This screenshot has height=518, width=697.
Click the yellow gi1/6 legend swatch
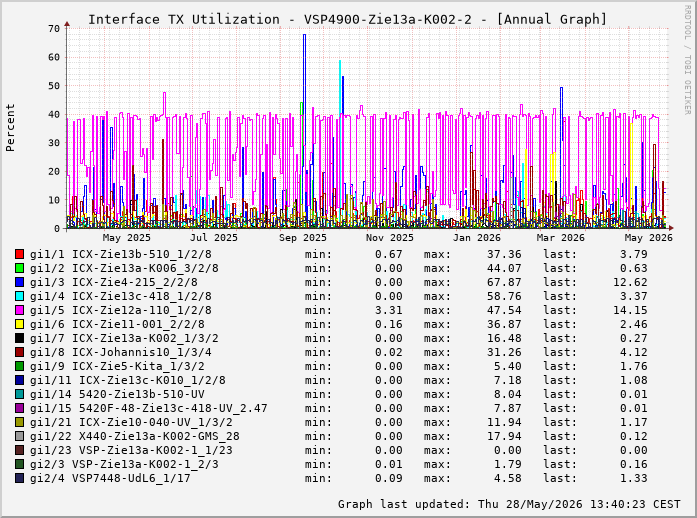coord(19,324)
